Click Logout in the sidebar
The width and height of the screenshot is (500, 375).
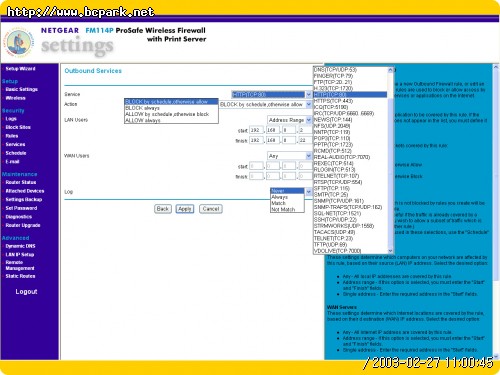[26, 292]
